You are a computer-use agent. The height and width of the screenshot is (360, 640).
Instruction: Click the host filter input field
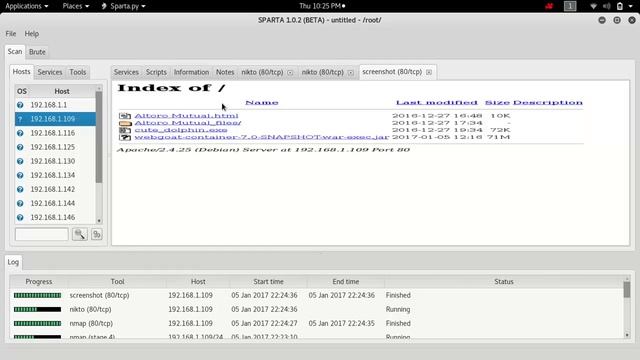(42, 234)
